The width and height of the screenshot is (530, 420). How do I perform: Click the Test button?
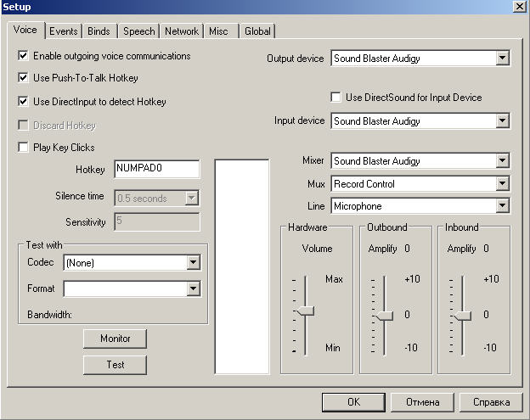click(116, 365)
